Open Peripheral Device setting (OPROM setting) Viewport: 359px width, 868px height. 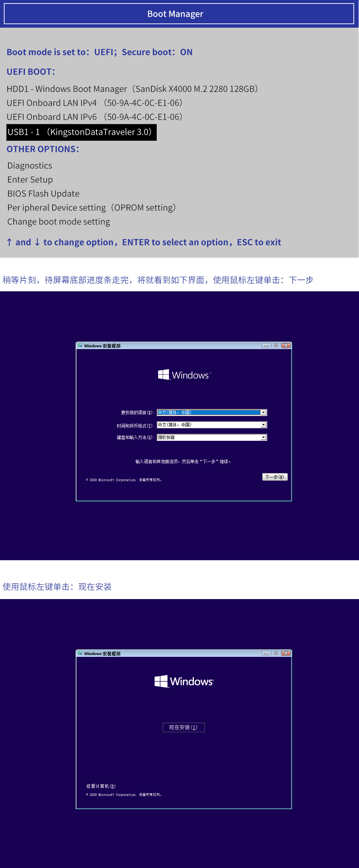click(92, 208)
